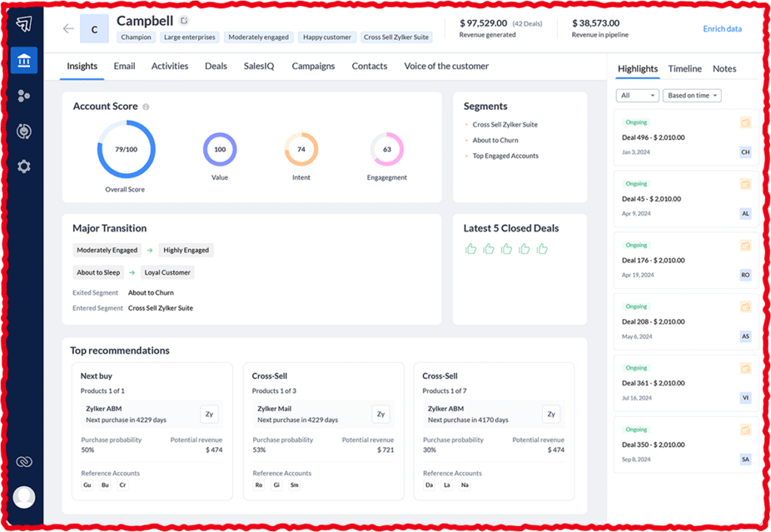The image size is (771, 532).
Task: Click the circular sync icon in sidebar
Action: pos(23,131)
